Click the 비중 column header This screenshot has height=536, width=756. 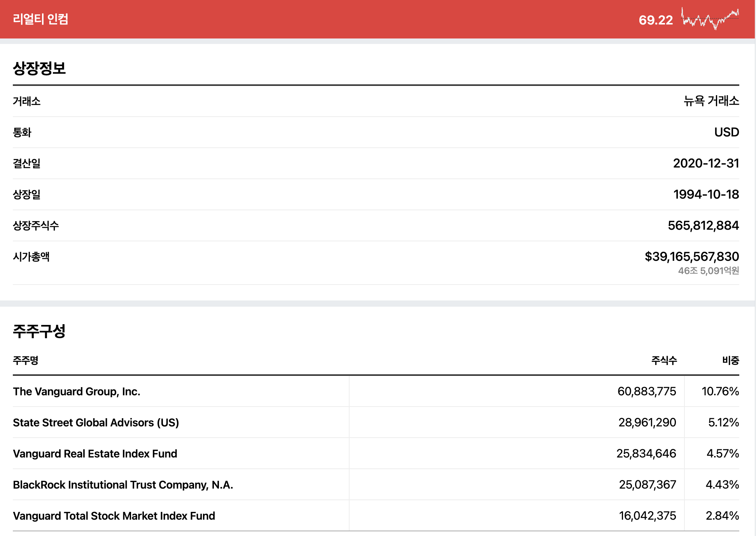(730, 360)
